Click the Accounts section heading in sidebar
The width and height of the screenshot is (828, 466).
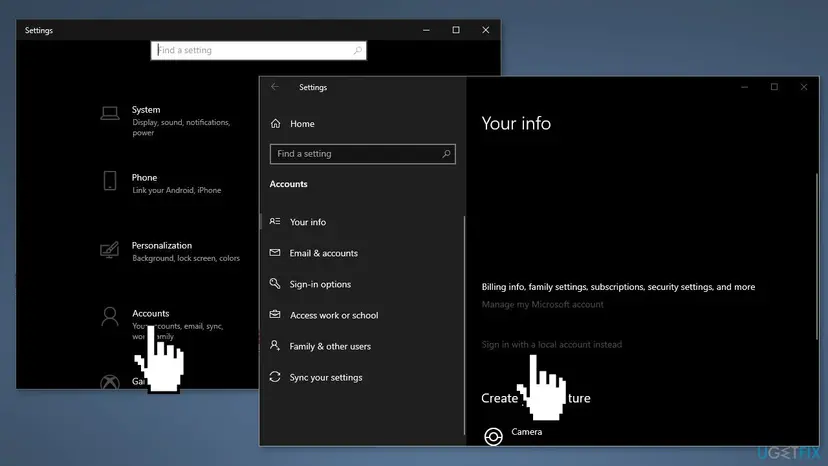(288, 184)
